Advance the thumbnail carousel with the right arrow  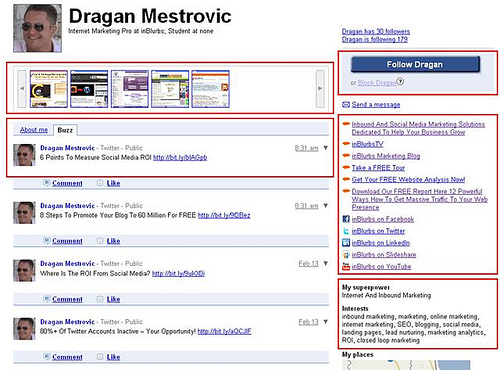point(320,89)
